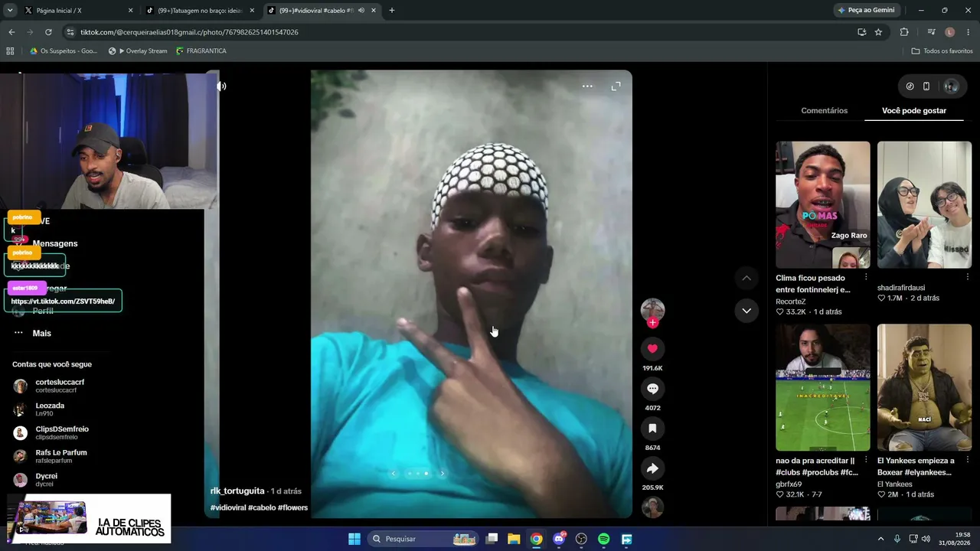
Task: Like the TikTok post with heart icon
Action: [652, 349]
